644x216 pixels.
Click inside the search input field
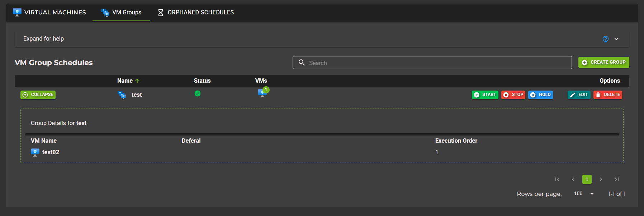[394, 63]
